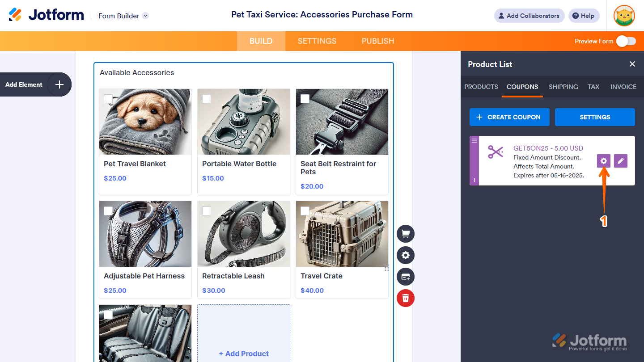Select the Travel Crate checkbox

(x=305, y=211)
